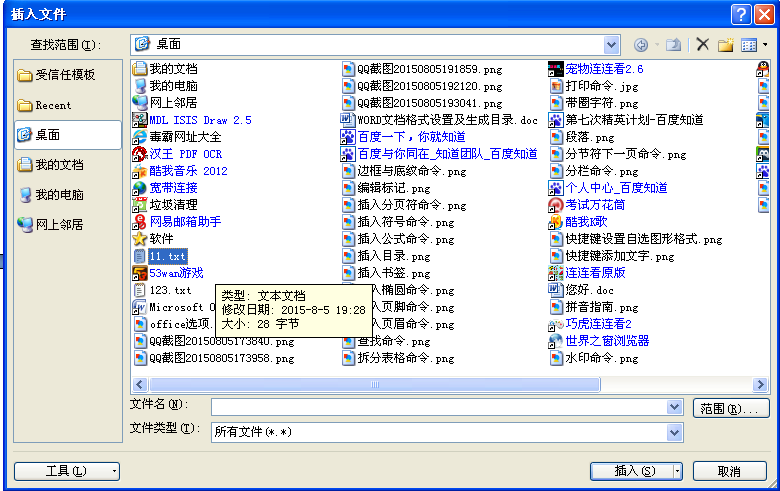Click the 取消 button
The width and height of the screenshot is (780, 491).
(730, 471)
